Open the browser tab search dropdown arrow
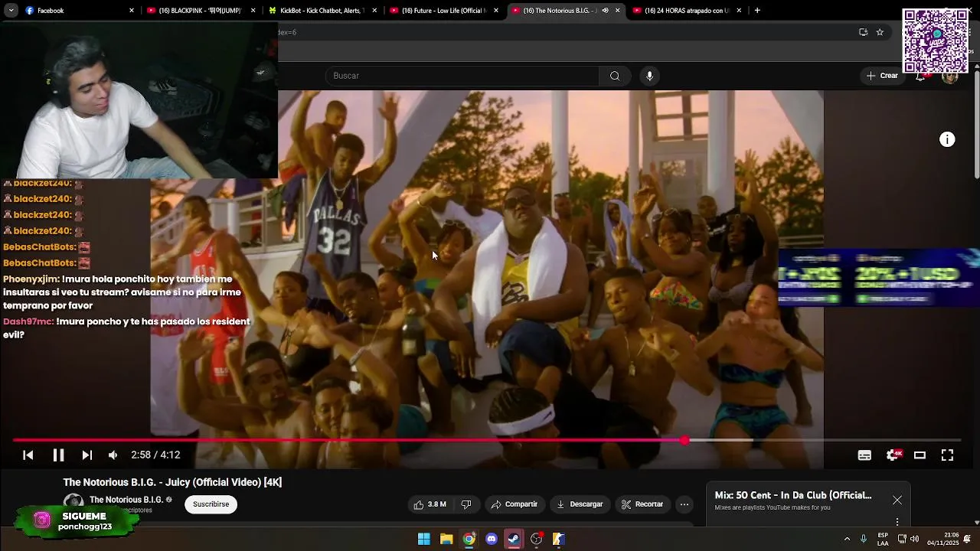This screenshot has width=980, height=551. pos(9,11)
